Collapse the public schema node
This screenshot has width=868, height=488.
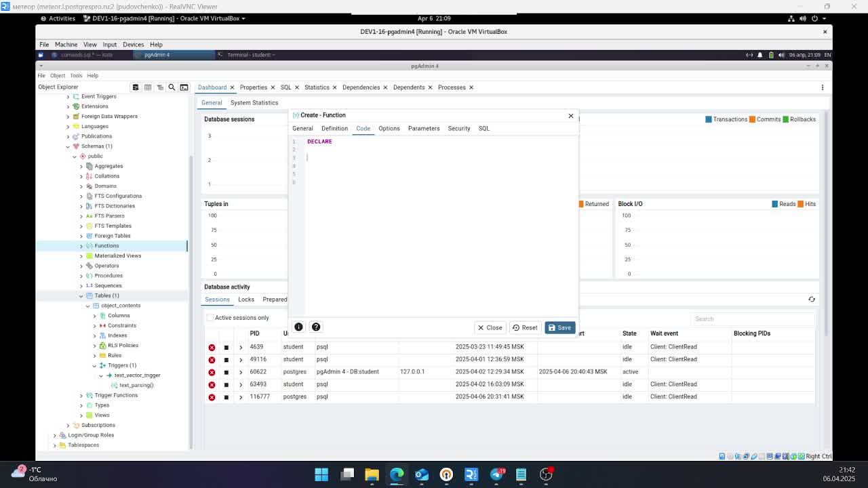coord(75,157)
